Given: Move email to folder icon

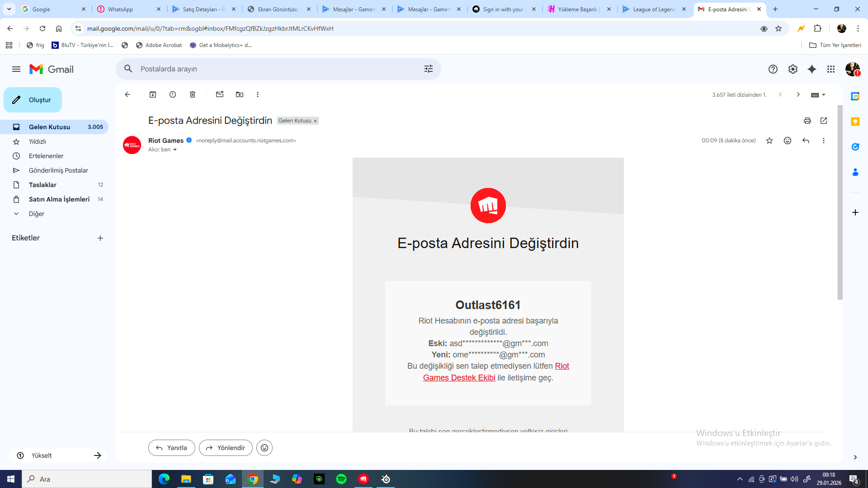Looking at the screenshot, I should click(240, 94).
